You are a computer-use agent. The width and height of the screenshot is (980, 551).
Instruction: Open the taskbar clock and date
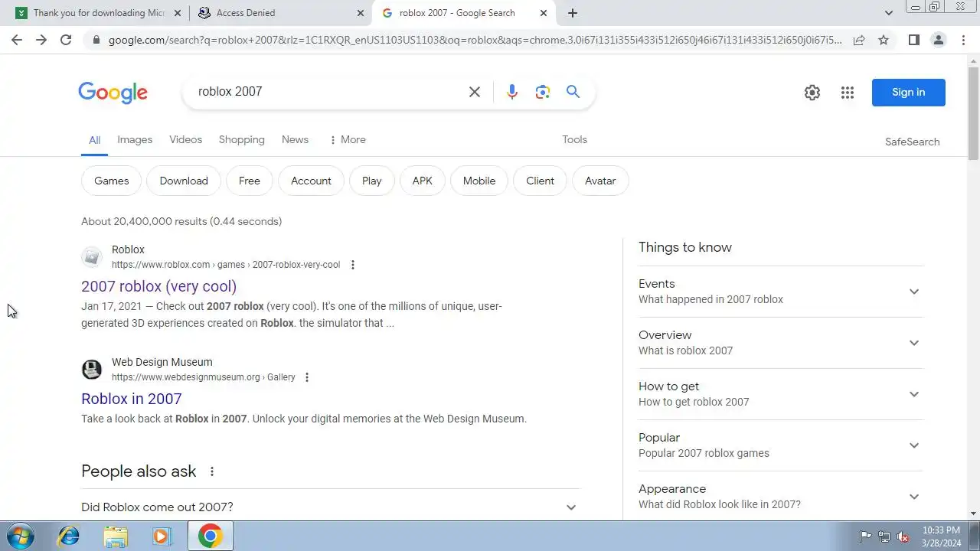(941, 536)
